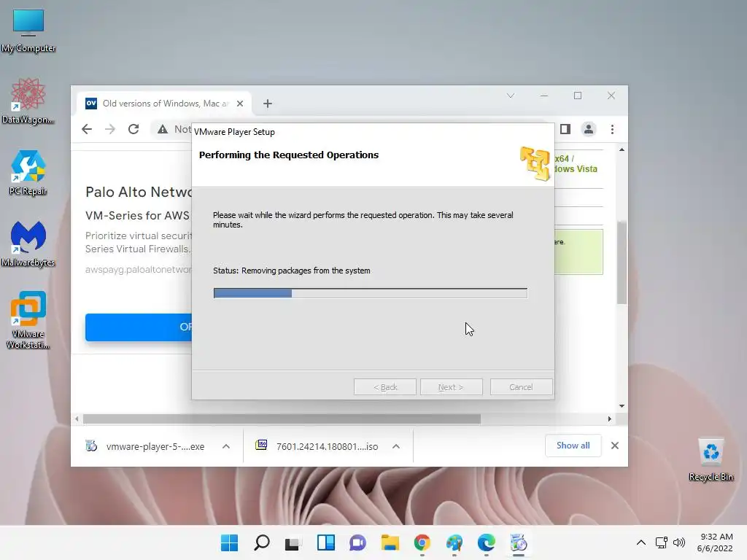Click the Not secure warning icon
This screenshot has height=560, width=747.
(x=163, y=129)
